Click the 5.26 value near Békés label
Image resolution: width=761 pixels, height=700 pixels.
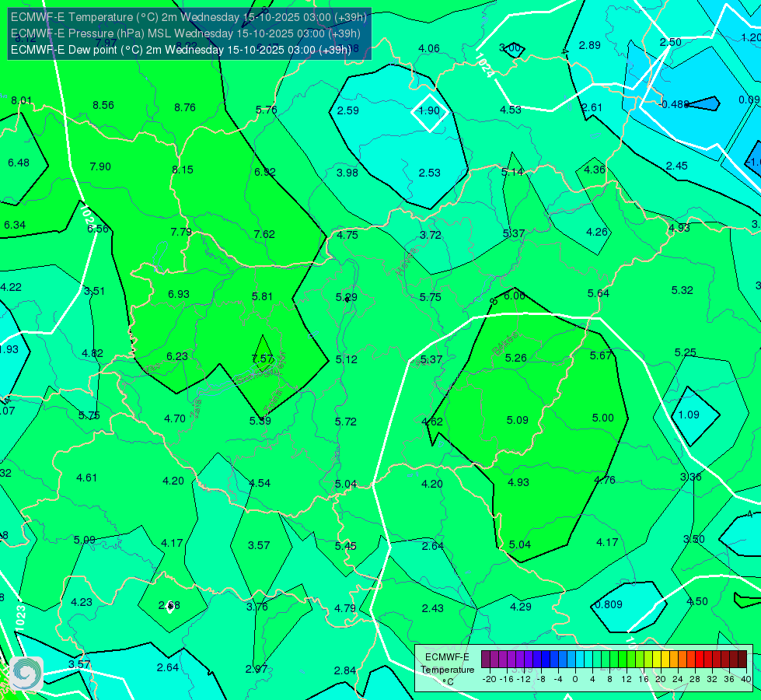point(515,358)
